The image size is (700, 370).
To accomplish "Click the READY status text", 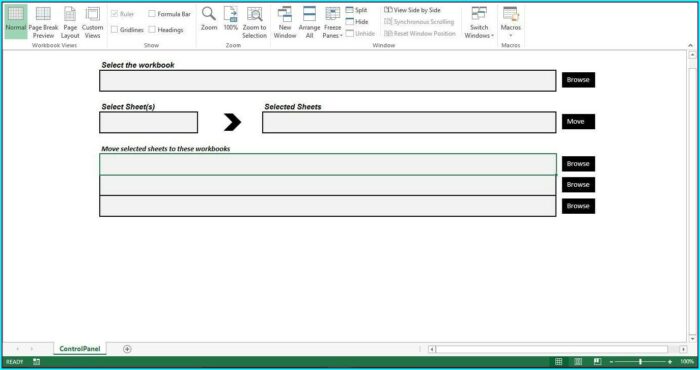I will 14,362.
